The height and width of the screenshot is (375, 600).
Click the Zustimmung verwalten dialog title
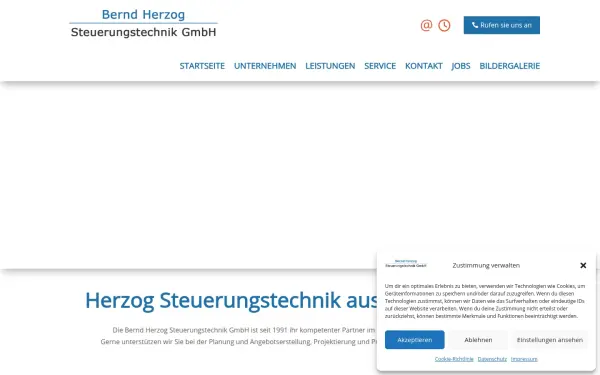click(x=486, y=265)
